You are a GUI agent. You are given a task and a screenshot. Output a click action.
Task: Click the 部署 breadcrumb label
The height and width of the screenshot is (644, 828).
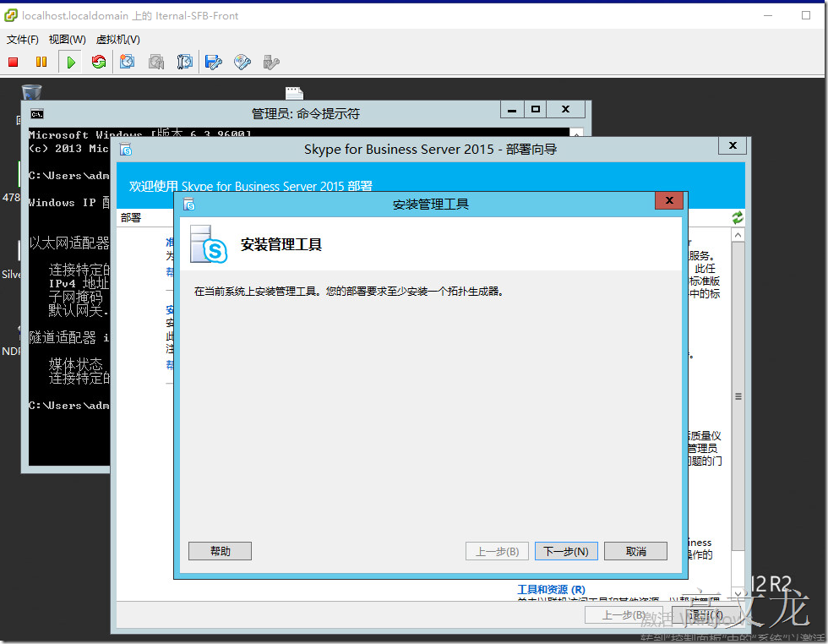click(131, 218)
